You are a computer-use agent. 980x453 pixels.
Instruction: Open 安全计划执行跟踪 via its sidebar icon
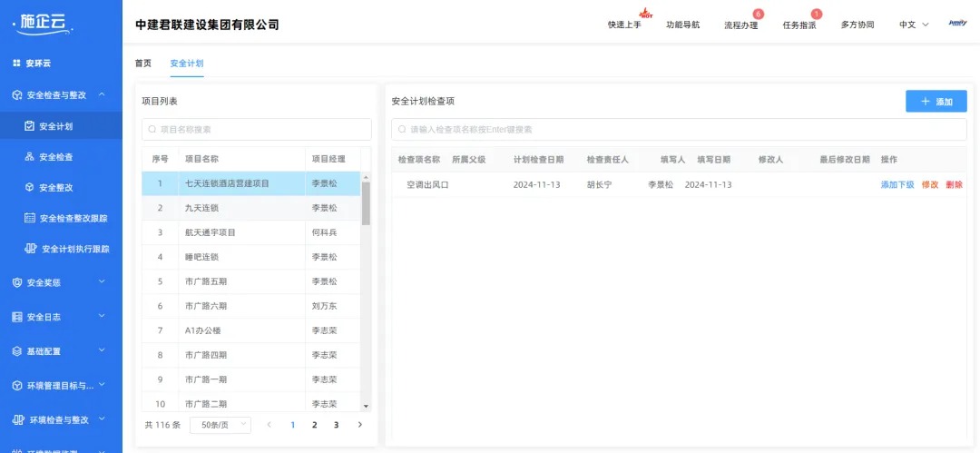click(x=30, y=249)
